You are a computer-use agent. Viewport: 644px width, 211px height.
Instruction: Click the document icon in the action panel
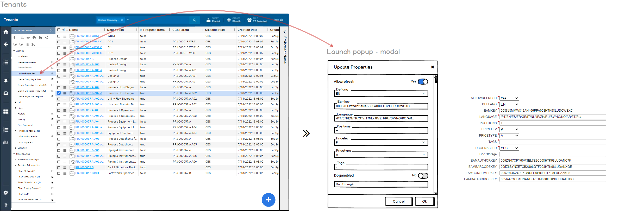click(40, 38)
